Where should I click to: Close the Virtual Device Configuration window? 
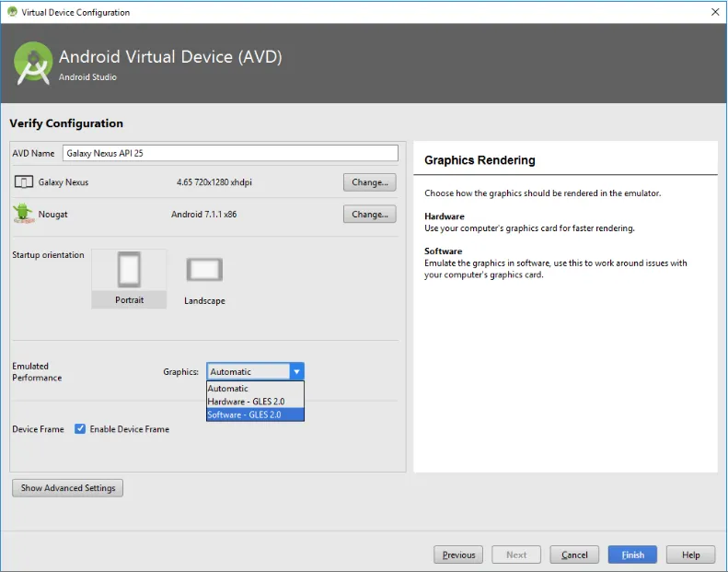pyautogui.click(x=715, y=12)
